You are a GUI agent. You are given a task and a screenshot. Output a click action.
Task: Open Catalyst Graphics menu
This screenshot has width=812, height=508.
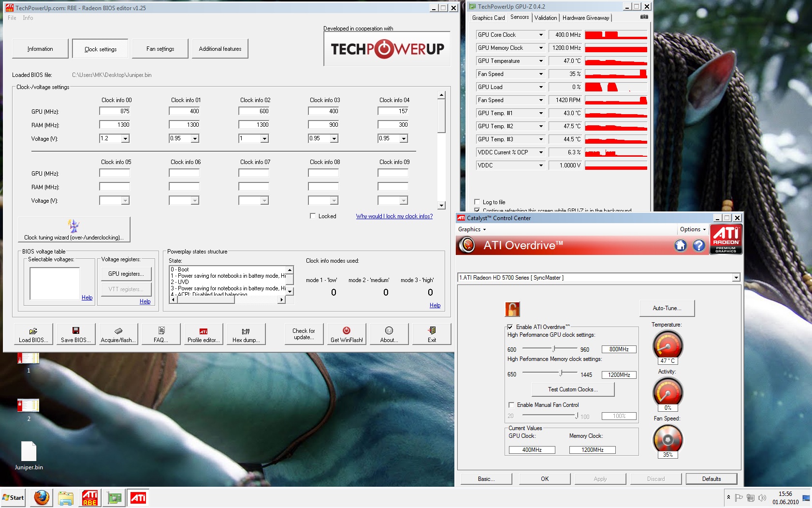(x=472, y=229)
